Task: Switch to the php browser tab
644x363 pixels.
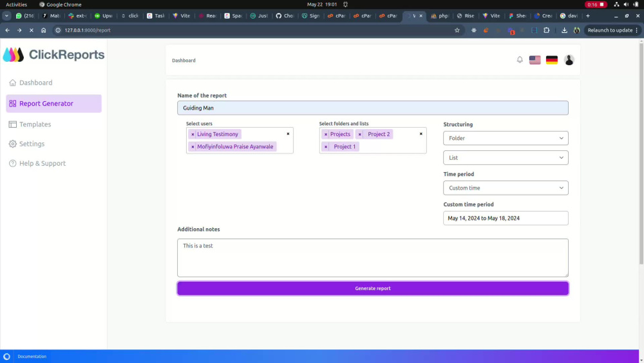Action: pyautogui.click(x=440, y=15)
